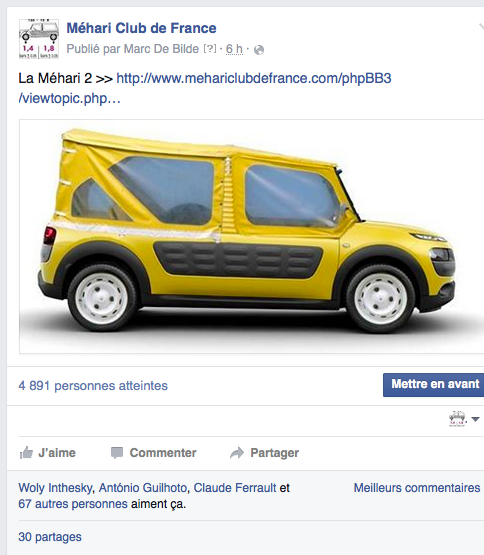Open the mehariclubdefrance.com forum link
This screenshot has height=555, width=484.
[205, 88]
